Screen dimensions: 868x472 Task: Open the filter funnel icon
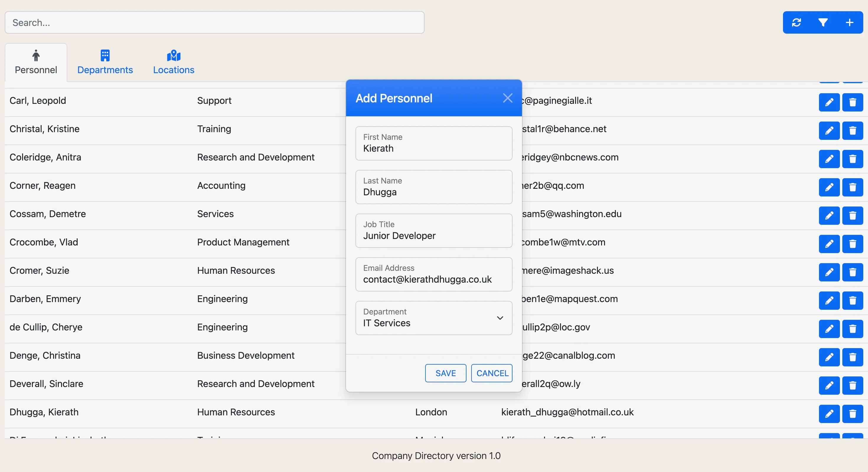point(823,22)
